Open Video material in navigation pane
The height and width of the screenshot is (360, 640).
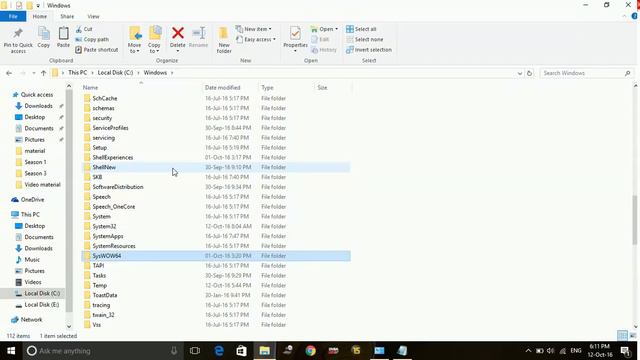[x=42, y=184]
